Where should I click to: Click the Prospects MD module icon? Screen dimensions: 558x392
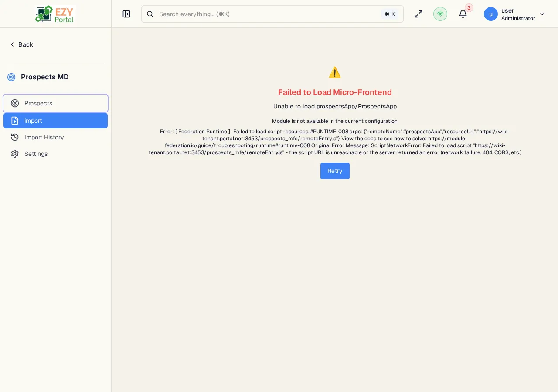tap(11, 77)
